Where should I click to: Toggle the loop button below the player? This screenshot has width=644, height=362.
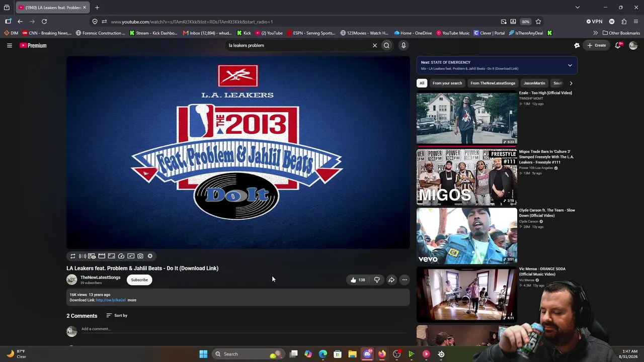[x=72, y=256]
